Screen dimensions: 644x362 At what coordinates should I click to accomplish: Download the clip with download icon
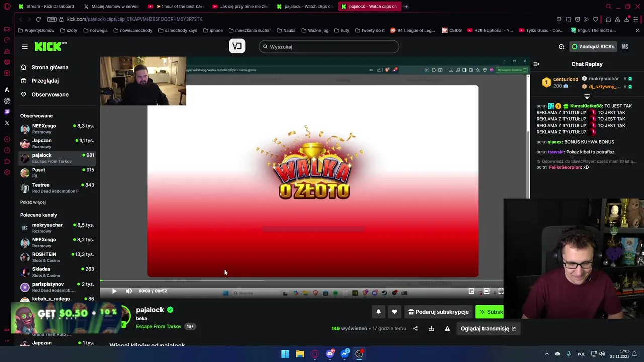coord(431,329)
